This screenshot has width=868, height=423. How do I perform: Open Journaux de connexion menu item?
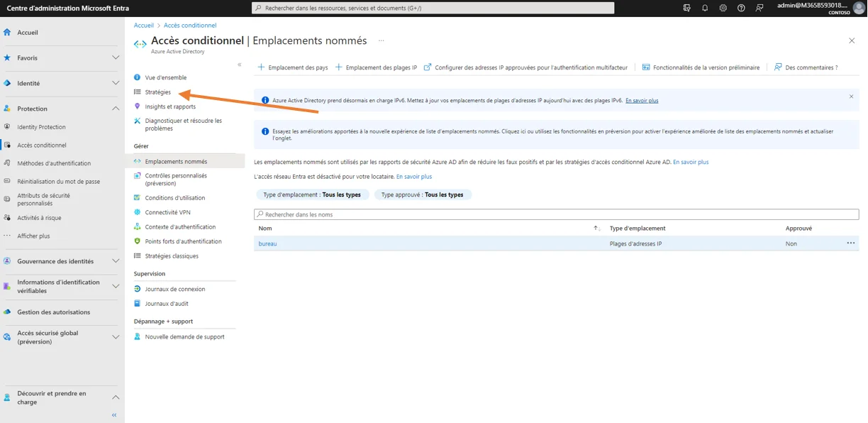click(174, 289)
